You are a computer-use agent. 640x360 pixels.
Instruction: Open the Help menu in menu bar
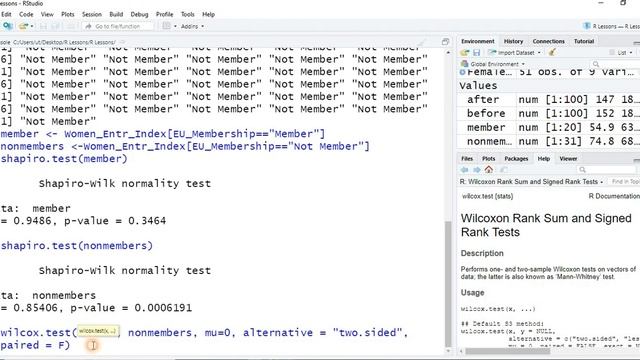click(x=208, y=14)
